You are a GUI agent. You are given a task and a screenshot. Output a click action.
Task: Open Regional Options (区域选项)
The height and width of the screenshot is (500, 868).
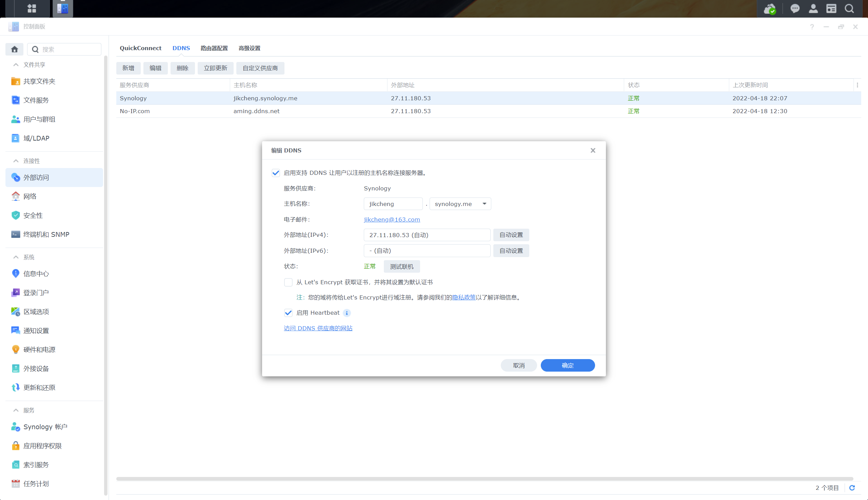click(x=54, y=311)
